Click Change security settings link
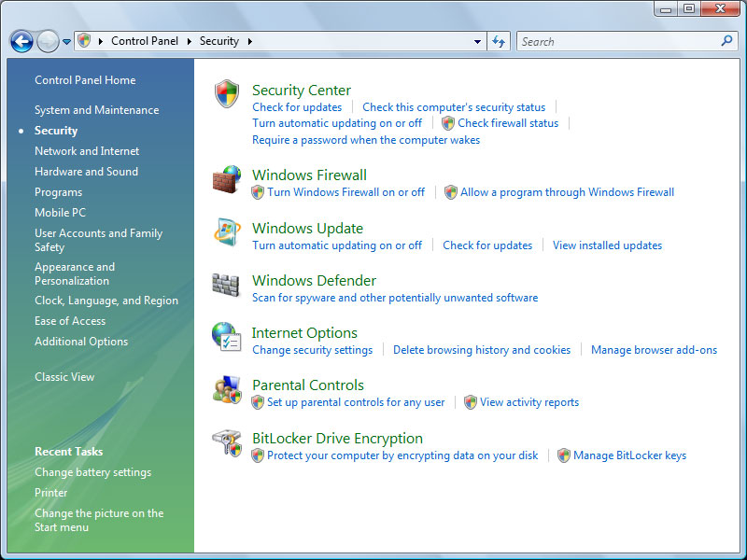The width and height of the screenshot is (747, 560). click(313, 351)
